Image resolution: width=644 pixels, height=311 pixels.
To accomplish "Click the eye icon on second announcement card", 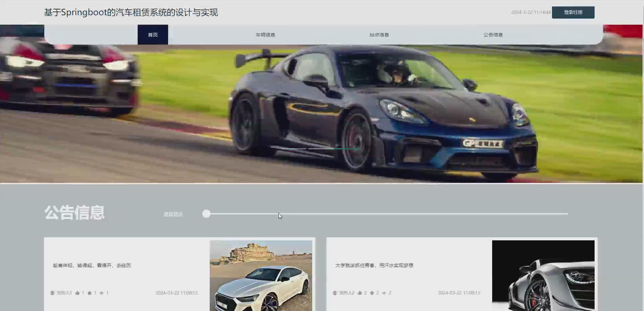I will pos(385,293).
